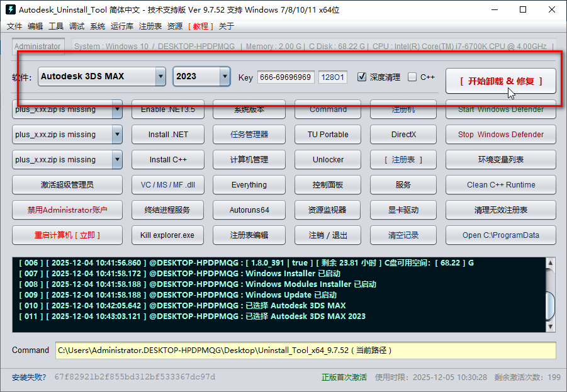Launch Autoruns64
Image resolution: width=567 pixels, height=392 pixels.
tap(249, 210)
